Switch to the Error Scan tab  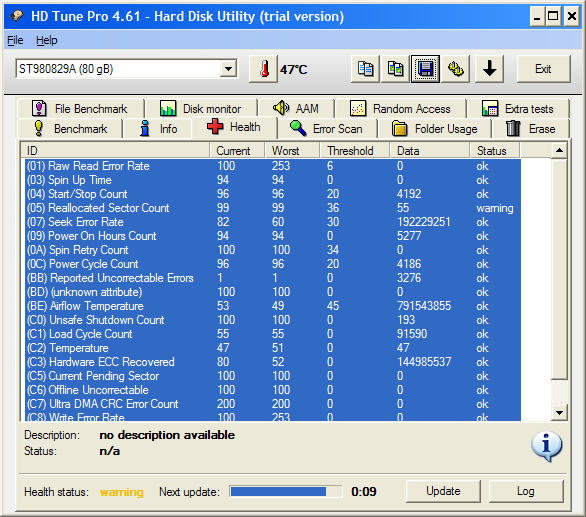click(327, 129)
